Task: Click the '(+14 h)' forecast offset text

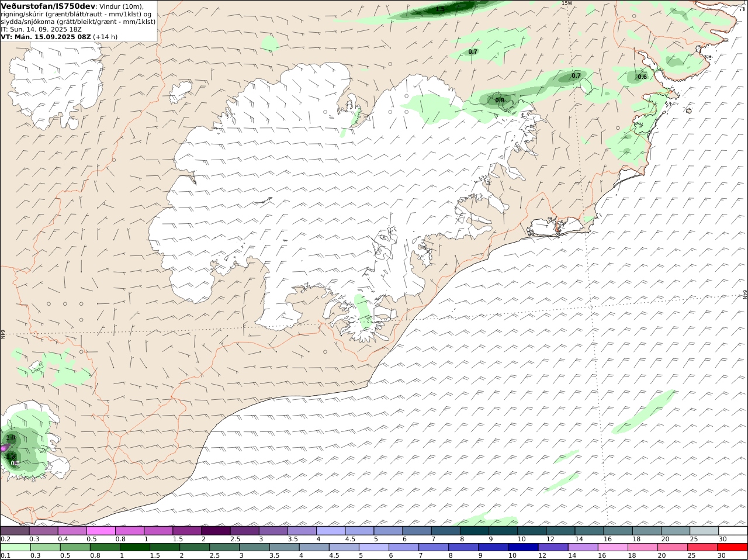Action: click(x=105, y=37)
